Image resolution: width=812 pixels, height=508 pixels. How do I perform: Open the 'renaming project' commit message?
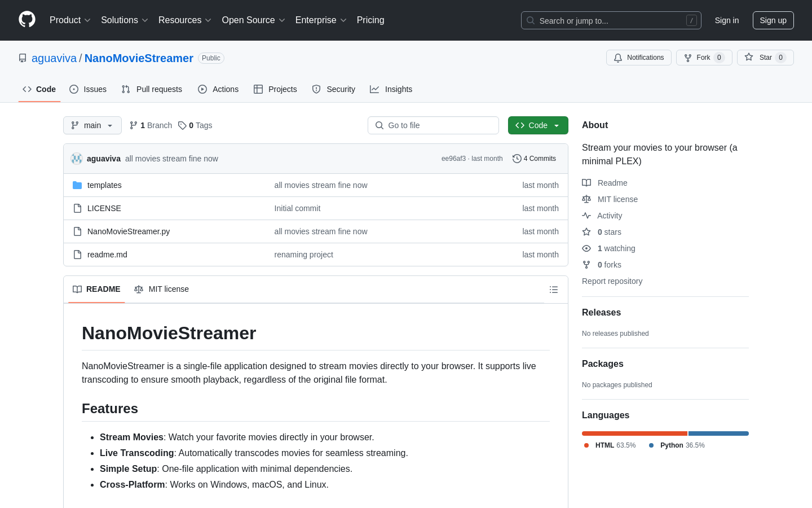pyautogui.click(x=303, y=255)
